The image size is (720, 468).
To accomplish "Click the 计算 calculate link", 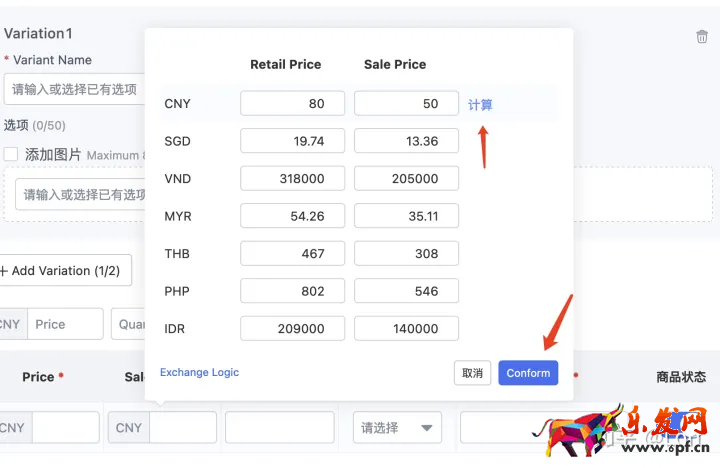I will tap(480, 105).
